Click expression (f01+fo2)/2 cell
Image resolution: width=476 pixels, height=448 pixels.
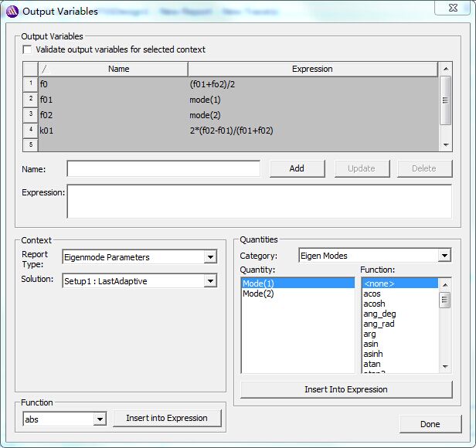313,84
